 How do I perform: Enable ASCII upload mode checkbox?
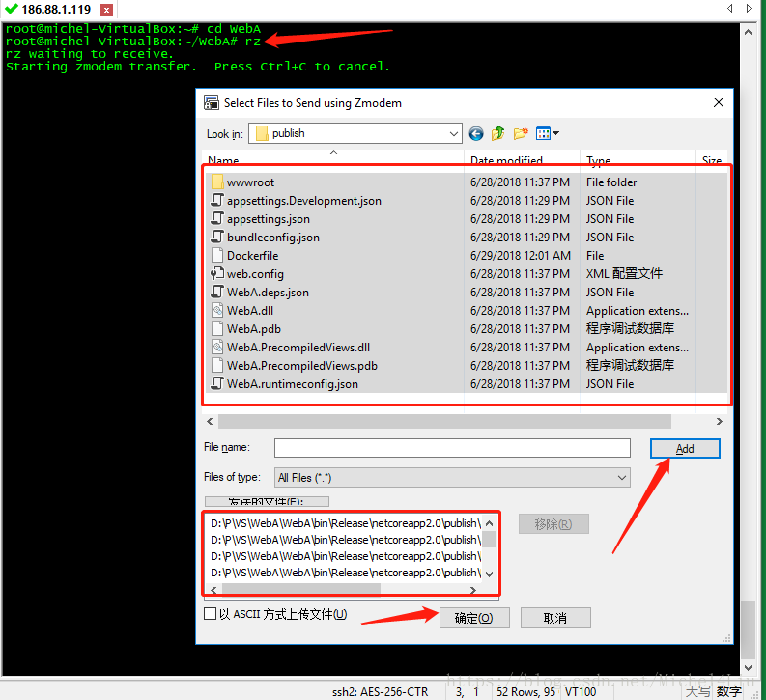point(210,614)
